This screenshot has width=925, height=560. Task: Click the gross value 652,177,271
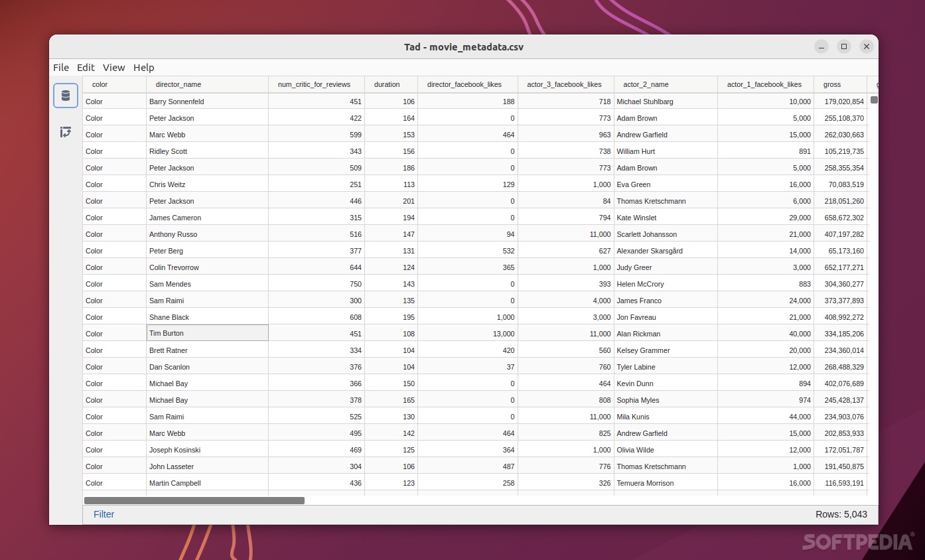tap(840, 267)
